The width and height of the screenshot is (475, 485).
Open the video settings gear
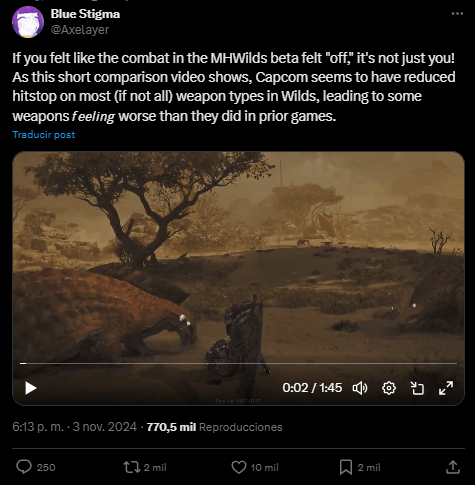coord(389,388)
